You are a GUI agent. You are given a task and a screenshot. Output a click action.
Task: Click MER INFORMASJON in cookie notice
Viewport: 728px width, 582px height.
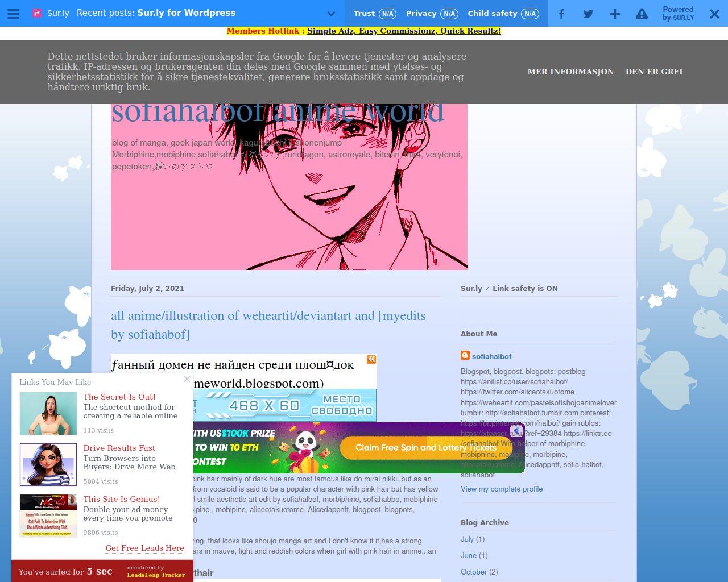[570, 72]
